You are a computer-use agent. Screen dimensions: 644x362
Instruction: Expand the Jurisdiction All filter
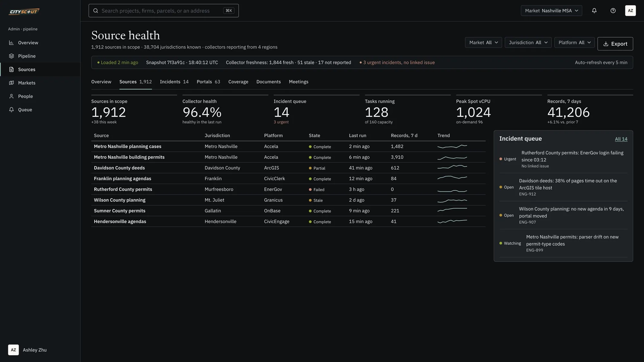528,42
